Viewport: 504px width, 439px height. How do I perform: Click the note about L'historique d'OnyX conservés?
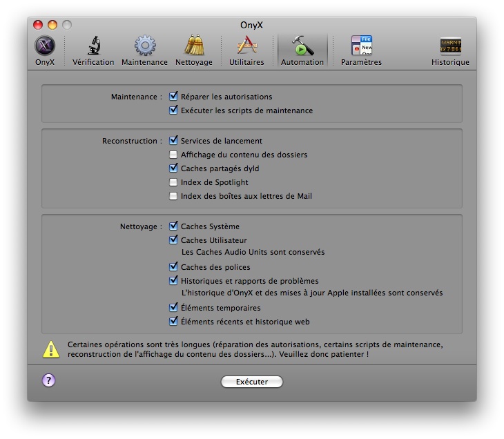click(x=312, y=293)
